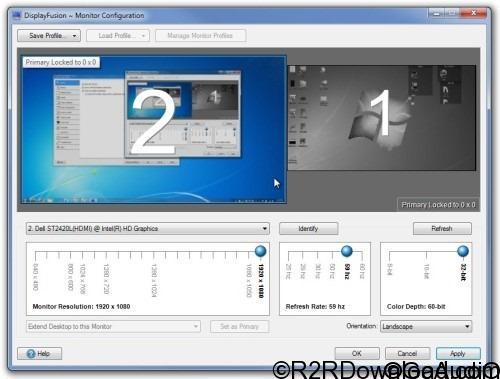Click the 1280 x 720 resolution mark
The width and height of the screenshot is (500, 379).
[x=106, y=279]
